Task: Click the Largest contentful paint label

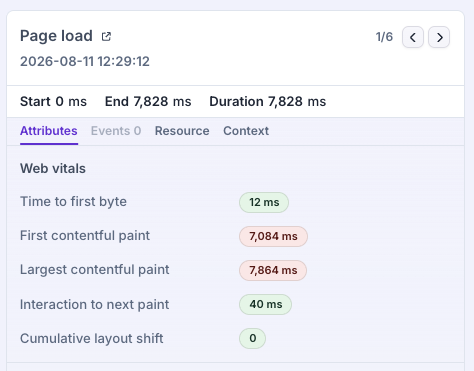Action: coord(95,270)
